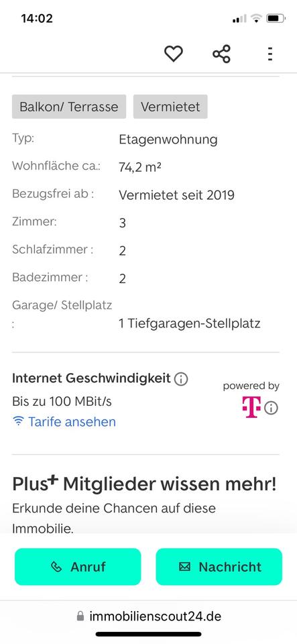The width and height of the screenshot is (297, 644).
Task: Tap the 1 Tiefgaragen-Stellplatz value
Action: 190,323
